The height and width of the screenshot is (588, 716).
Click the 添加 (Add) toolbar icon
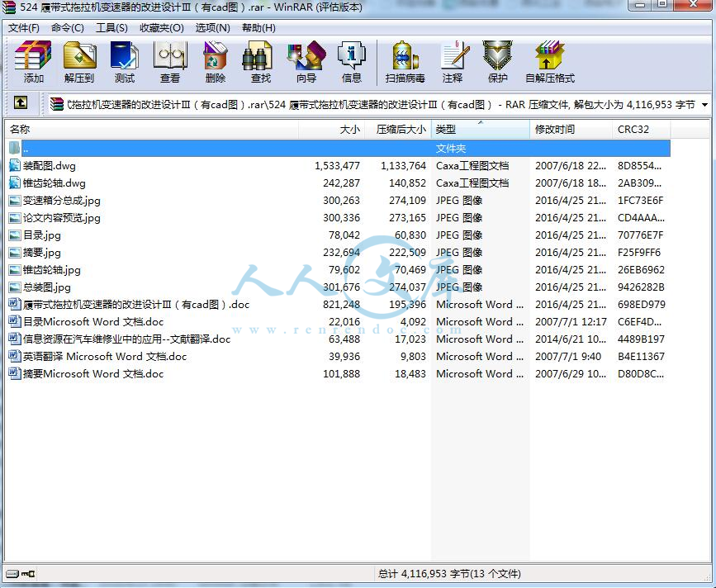[33, 62]
